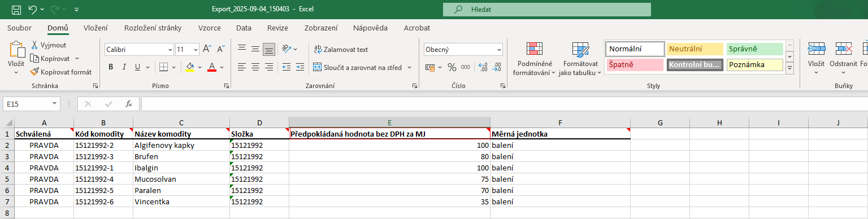Align text to middle vertically
Screen dimensions: 868x219
coord(255,49)
